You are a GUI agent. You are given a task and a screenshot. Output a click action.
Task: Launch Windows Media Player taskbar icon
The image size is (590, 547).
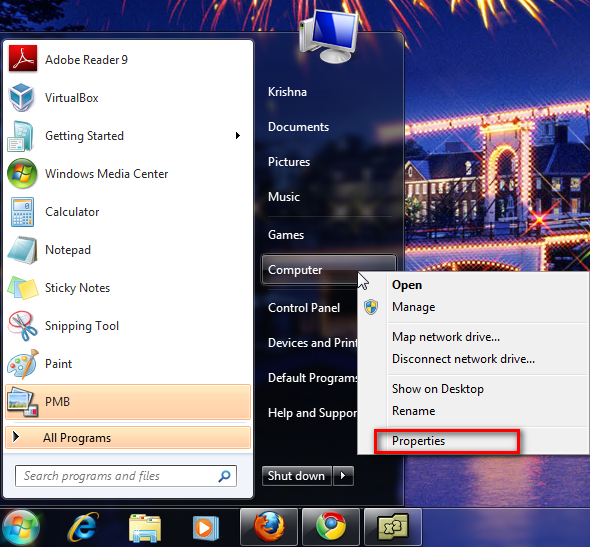point(206,528)
